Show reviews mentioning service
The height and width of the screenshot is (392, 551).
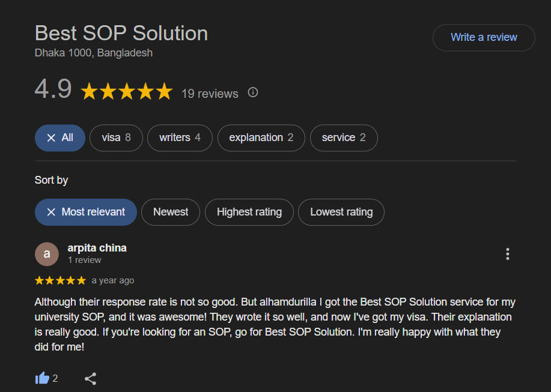[x=343, y=138]
